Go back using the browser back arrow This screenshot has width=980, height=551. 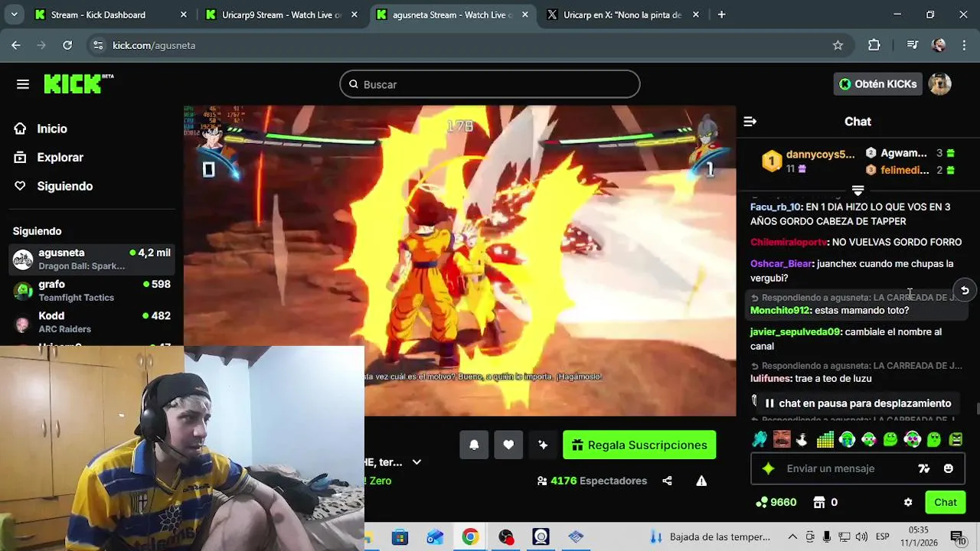pos(16,45)
